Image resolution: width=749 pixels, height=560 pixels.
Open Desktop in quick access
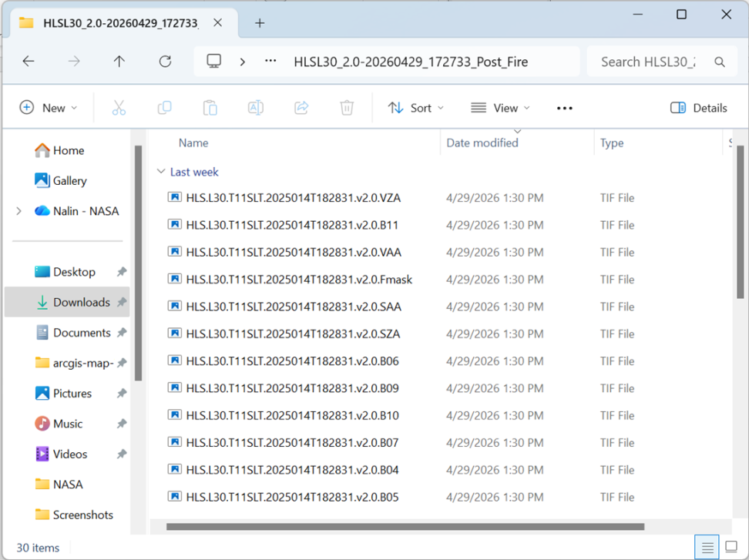65,272
